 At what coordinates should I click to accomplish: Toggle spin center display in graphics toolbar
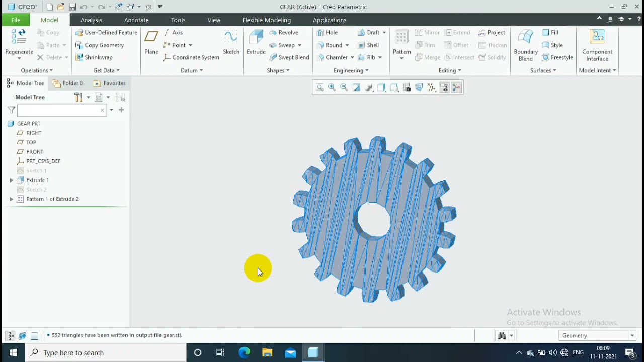click(x=456, y=87)
